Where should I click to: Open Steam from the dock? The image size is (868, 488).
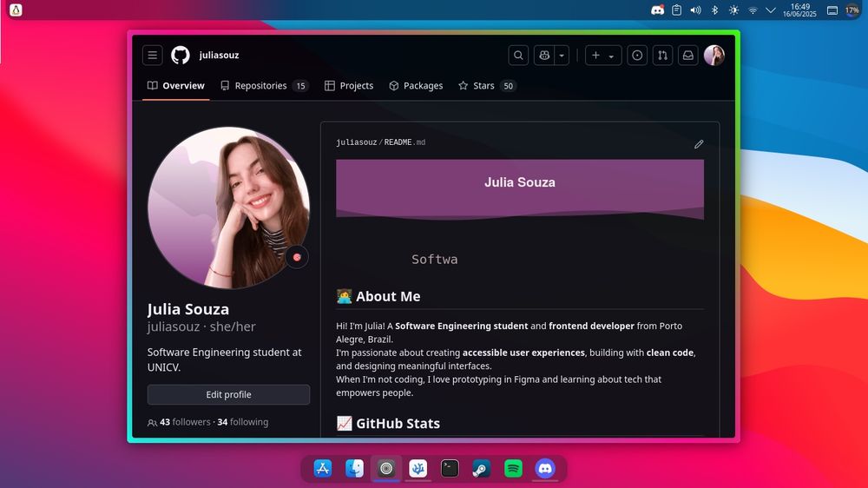coord(482,469)
